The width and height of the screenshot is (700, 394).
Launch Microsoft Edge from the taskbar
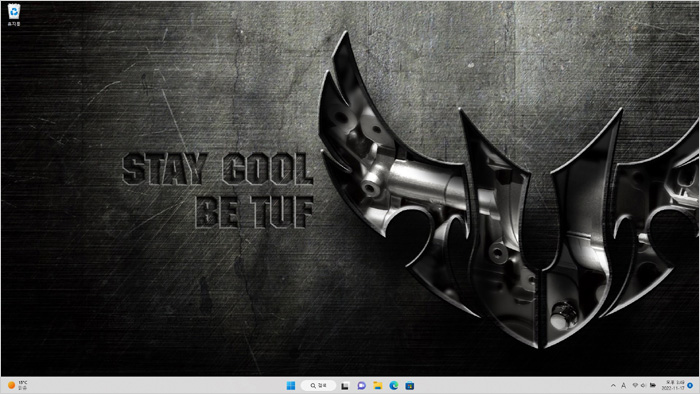coord(394,386)
